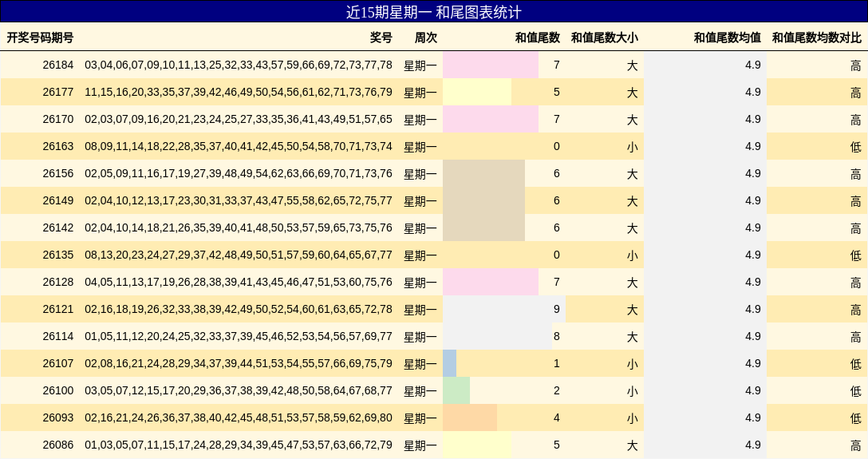Select draw number 26086
The width and height of the screenshot is (868, 459).
coord(58,445)
